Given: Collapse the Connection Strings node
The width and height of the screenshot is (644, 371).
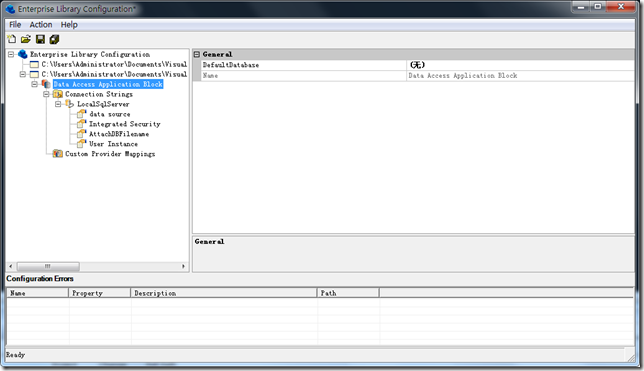Looking at the screenshot, I should (46, 94).
